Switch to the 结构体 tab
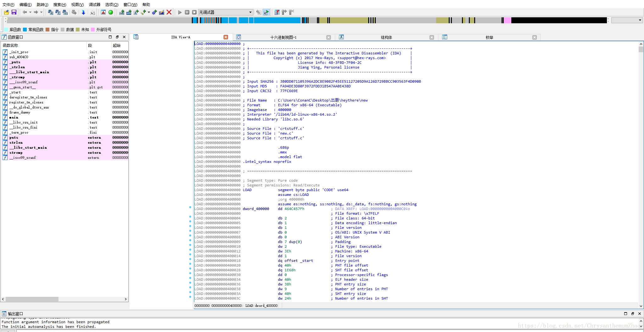The width and height of the screenshot is (644, 332). click(x=386, y=37)
